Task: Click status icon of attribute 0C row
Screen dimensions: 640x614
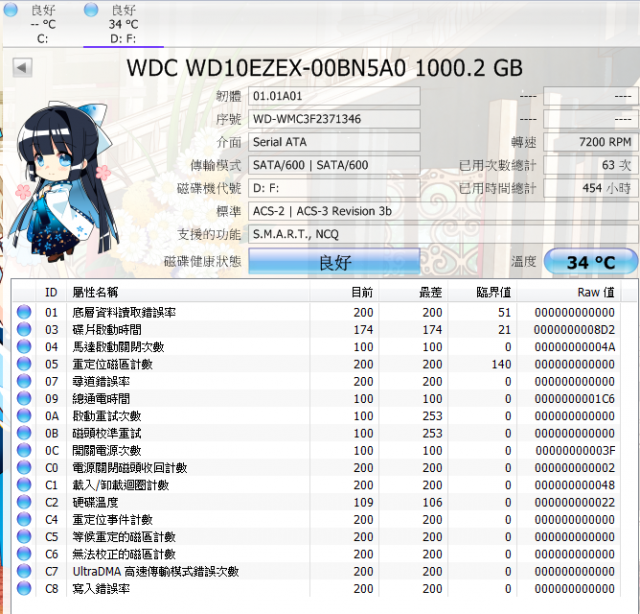Action: pyautogui.click(x=24, y=450)
